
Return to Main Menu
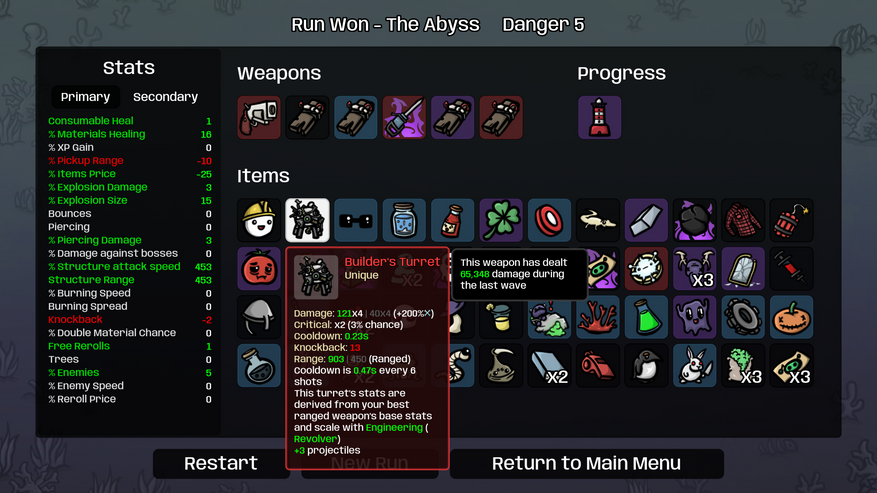click(x=586, y=463)
